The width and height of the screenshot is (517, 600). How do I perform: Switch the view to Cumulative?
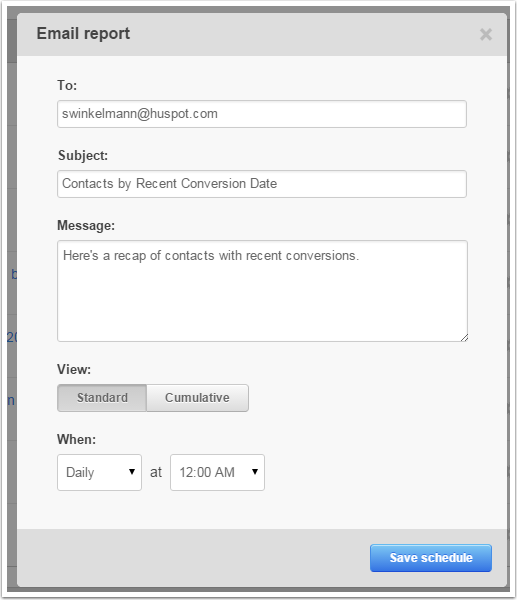pos(197,398)
